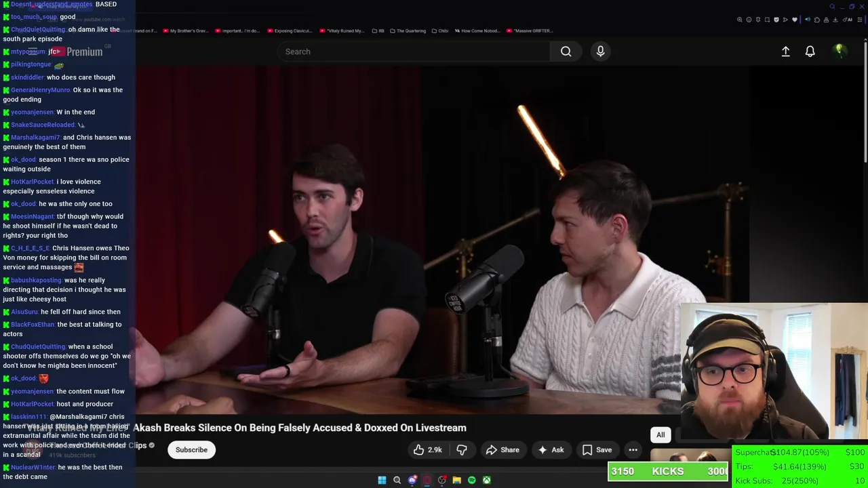Open the more actions three-dot menu

(633, 450)
